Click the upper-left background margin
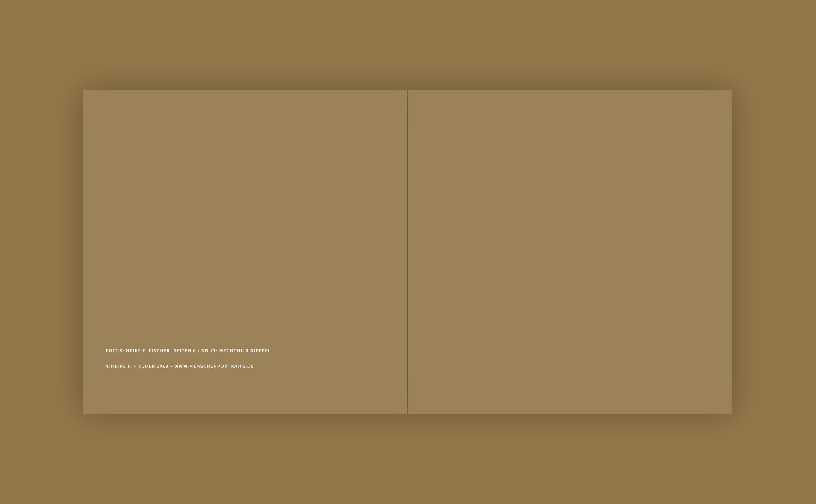This screenshot has height=504, width=816. [42, 42]
